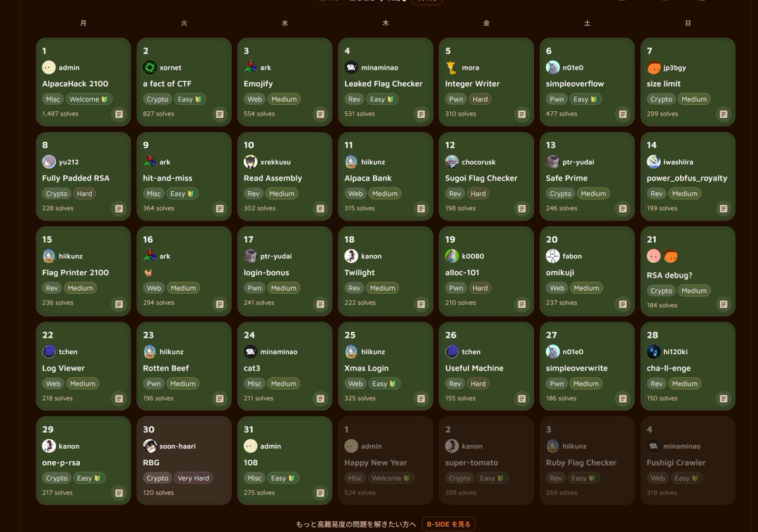758x532 pixels.
Task: Click fabon's avatar on omikuji card
Action: point(553,257)
